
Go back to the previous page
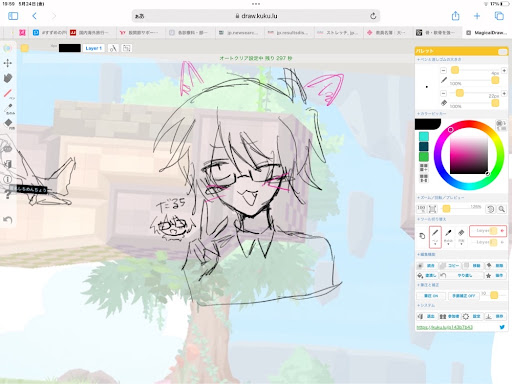point(34,16)
